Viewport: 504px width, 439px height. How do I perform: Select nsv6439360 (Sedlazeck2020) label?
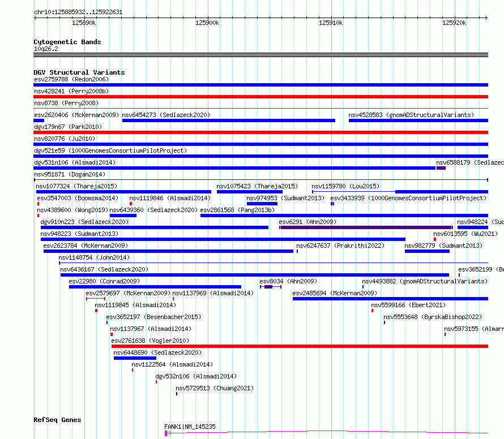(x=153, y=210)
